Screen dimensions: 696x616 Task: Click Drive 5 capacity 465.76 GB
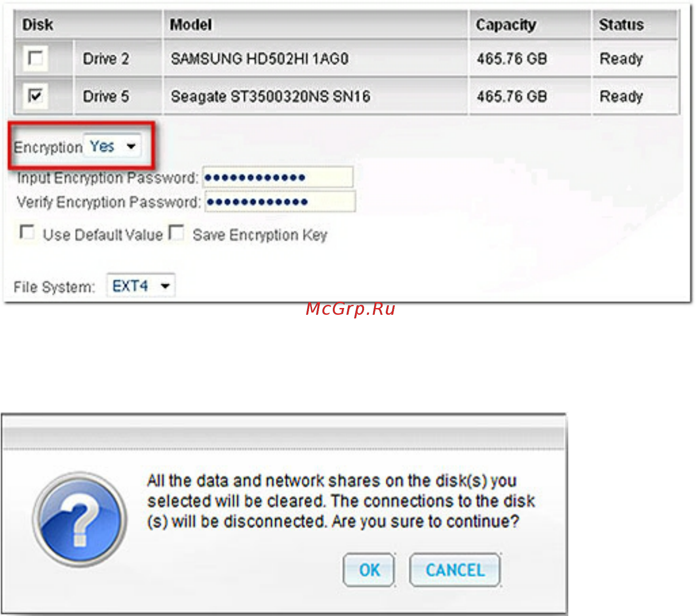pos(512,96)
